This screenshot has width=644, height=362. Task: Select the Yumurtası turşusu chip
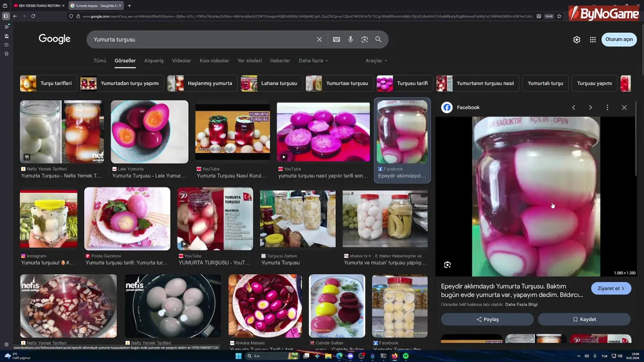(339, 83)
